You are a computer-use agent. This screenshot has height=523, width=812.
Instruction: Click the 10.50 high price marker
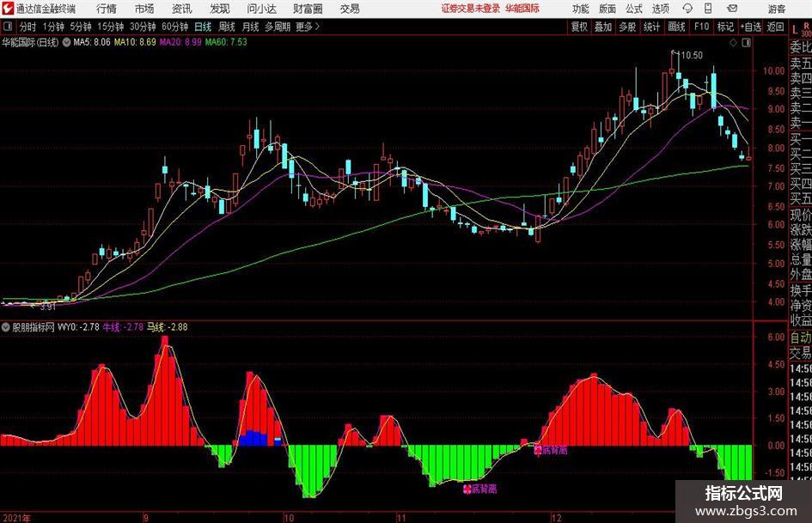click(x=692, y=55)
